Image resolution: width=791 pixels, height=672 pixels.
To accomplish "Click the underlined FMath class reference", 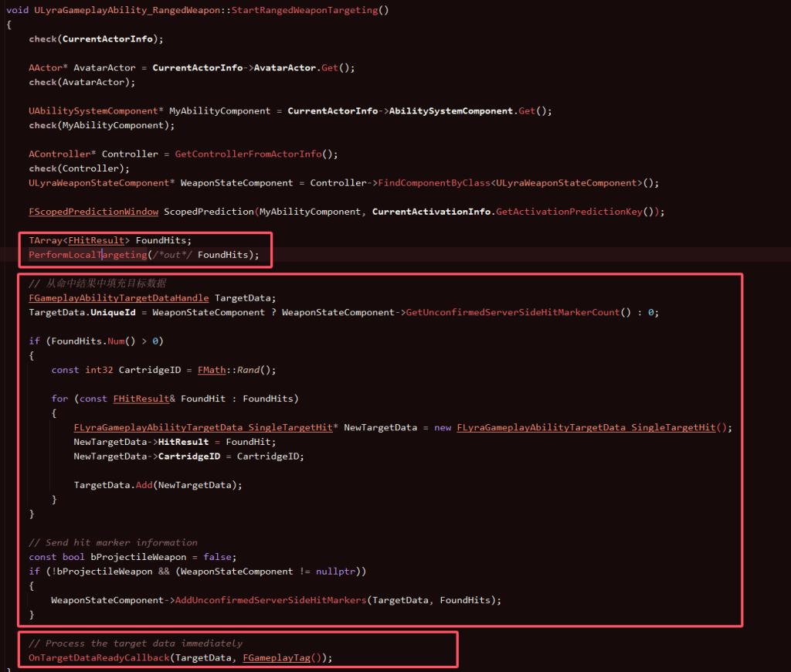I will [x=211, y=370].
